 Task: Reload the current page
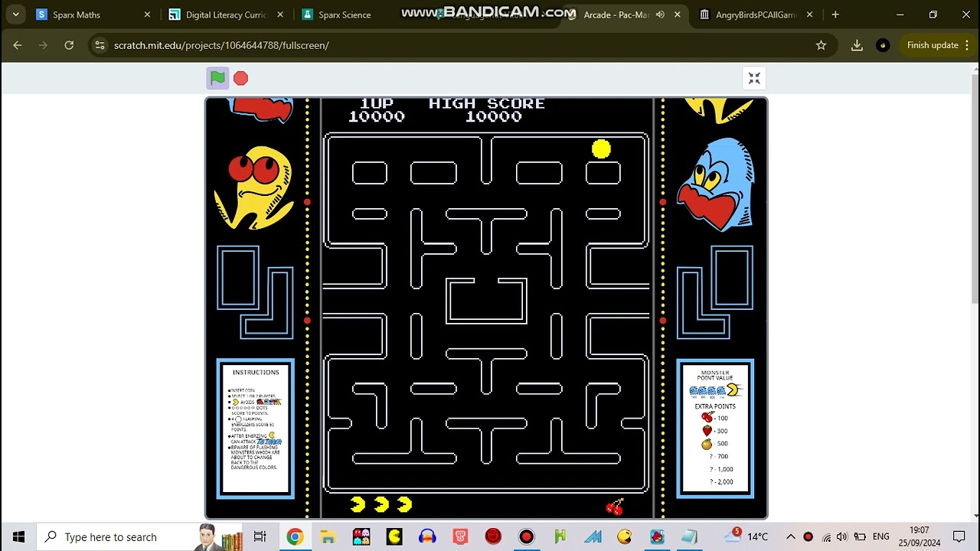69,45
